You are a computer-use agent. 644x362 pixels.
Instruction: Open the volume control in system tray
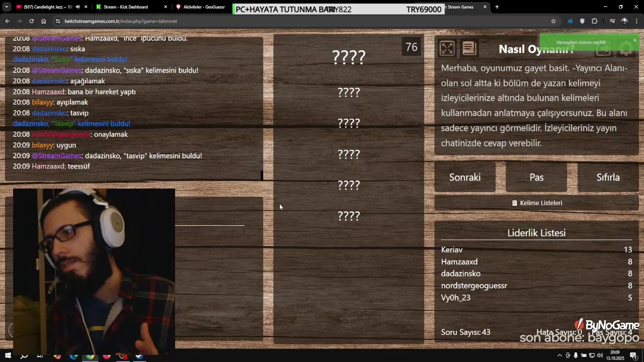point(600,355)
